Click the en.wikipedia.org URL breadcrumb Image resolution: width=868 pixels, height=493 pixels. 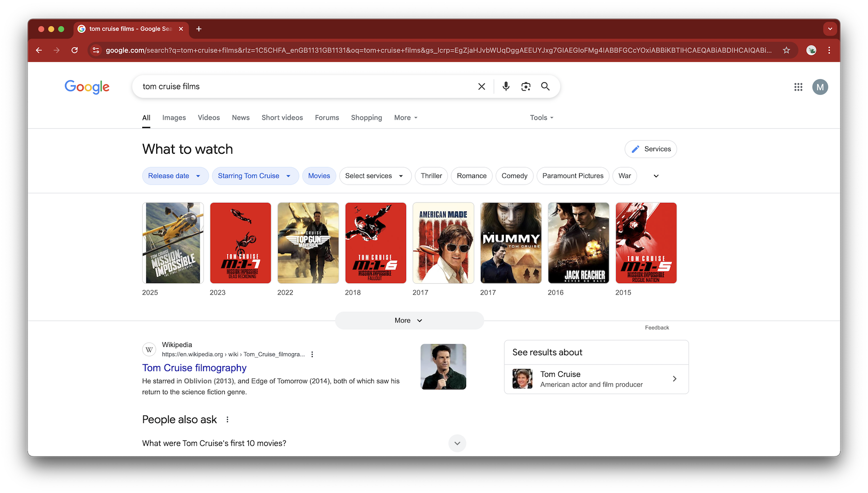pos(233,354)
